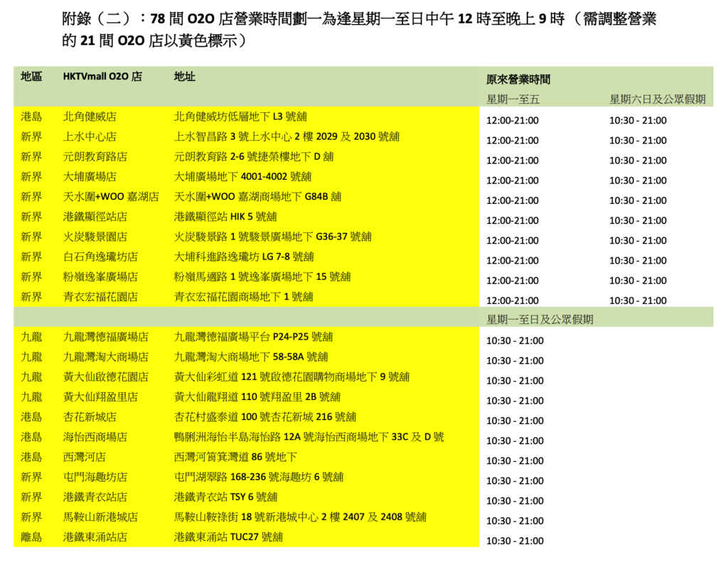This screenshot has width=728, height=567.
Task: Click store name '上水中心店'
Action: (90, 136)
